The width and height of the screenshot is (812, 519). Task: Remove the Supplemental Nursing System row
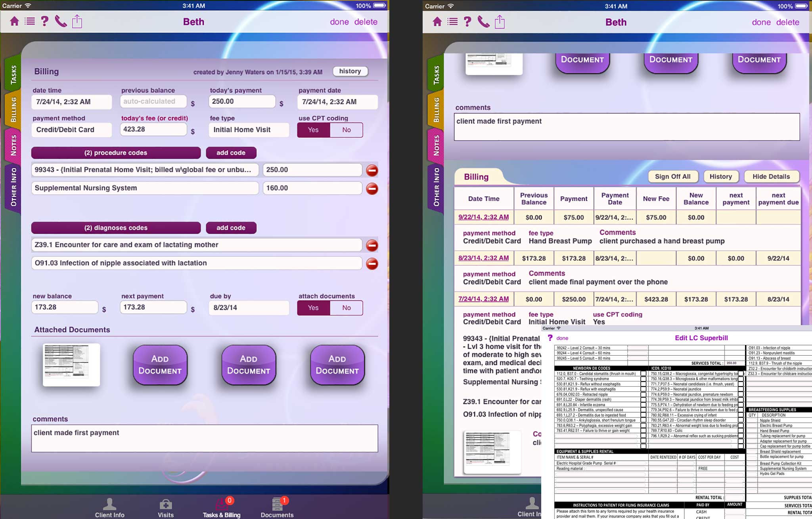pos(372,189)
